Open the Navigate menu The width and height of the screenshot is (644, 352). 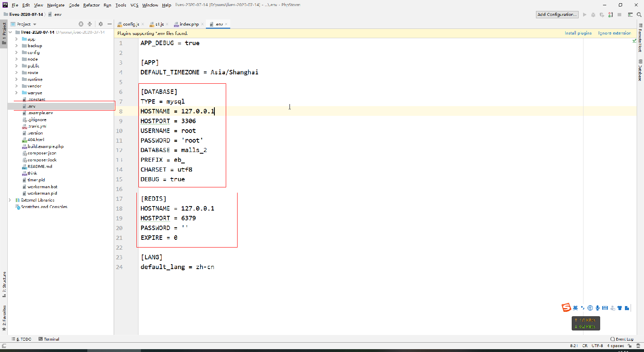[x=56, y=5]
